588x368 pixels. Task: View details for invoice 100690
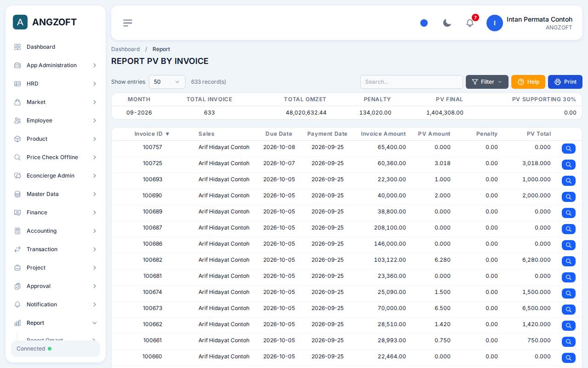pyautogui.click(x=569, y=197)
